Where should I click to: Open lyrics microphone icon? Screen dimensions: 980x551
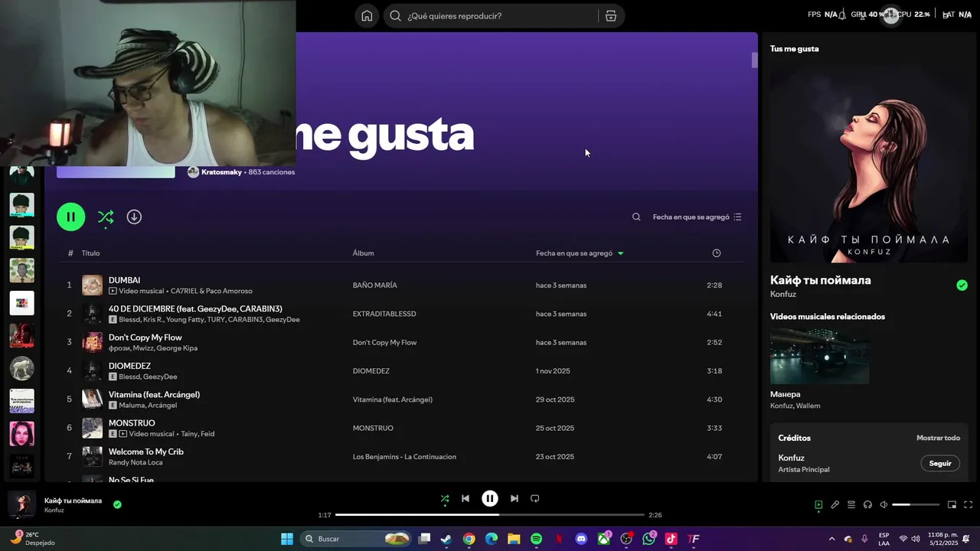point(835,505)
